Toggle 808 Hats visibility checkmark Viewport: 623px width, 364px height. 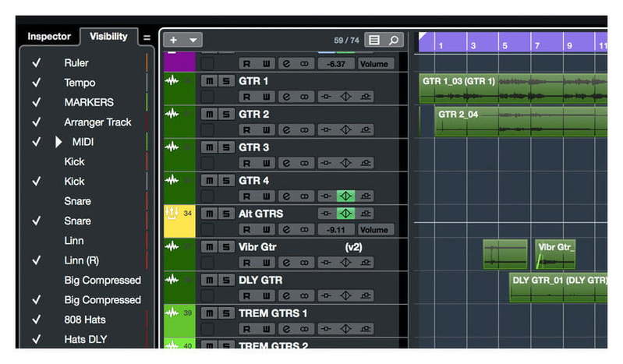tap(36, 320)
